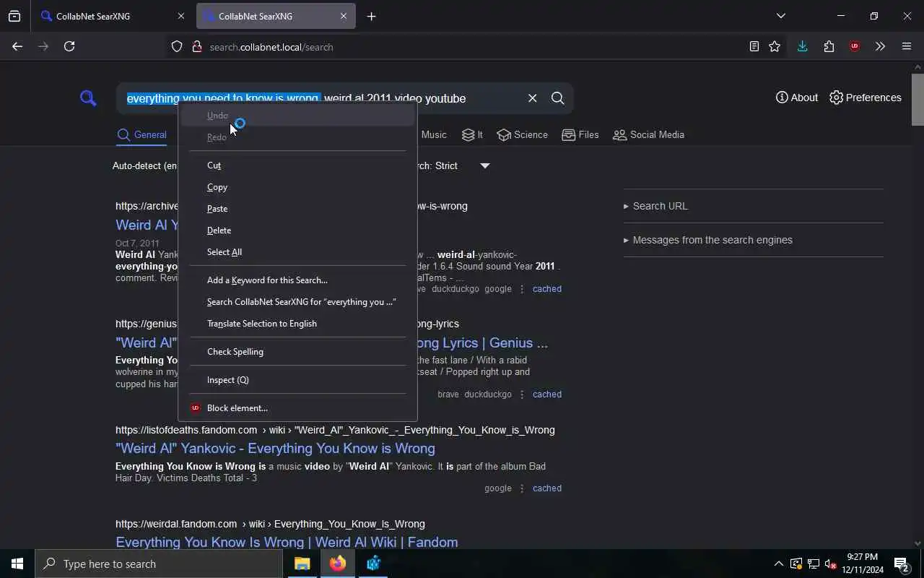Click Firefox icon in taskbar
Image resolution: width=924 pixels, height=578 pixels.
pyautogui.click(x=337, y=564)
